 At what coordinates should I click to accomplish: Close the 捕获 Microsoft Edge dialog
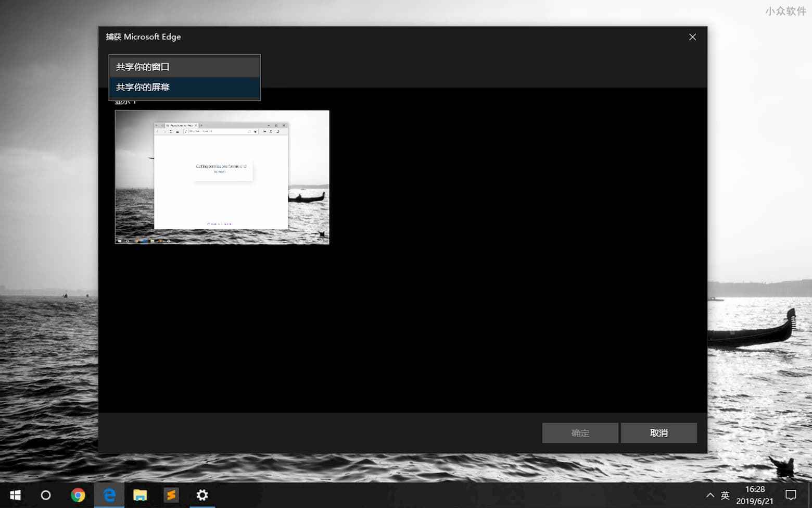pos(692,37)
